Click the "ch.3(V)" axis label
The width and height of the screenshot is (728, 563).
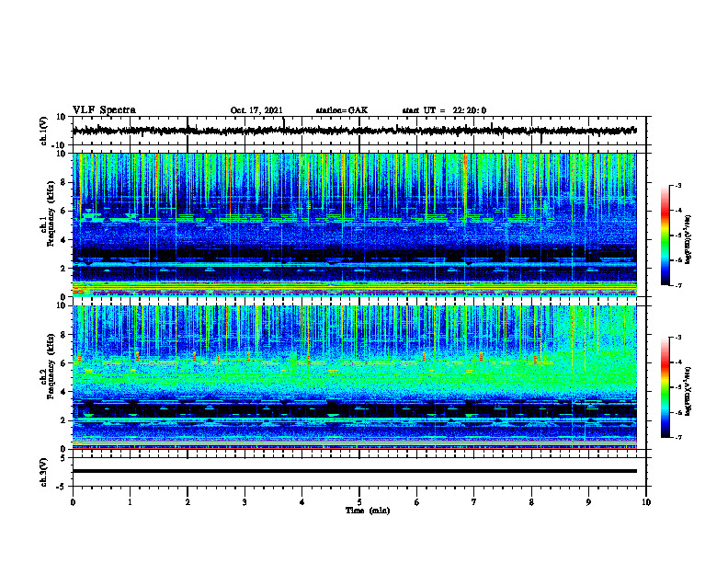tap(44, 472)
